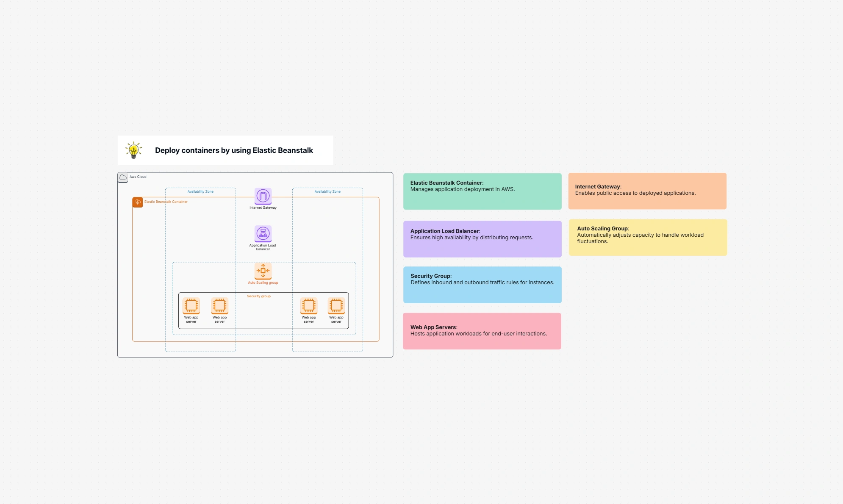Select the blue Security Group note
Viewport: 843px width, 504px height.
[483, 285]
